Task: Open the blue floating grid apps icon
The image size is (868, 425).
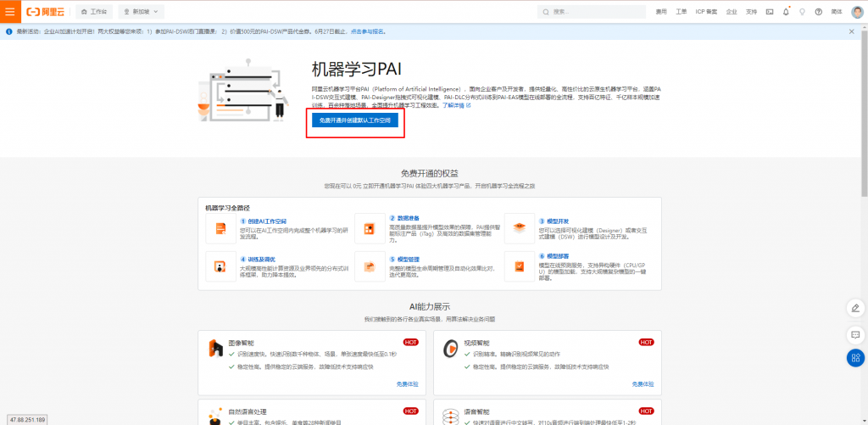Action: tap(855, 357)
